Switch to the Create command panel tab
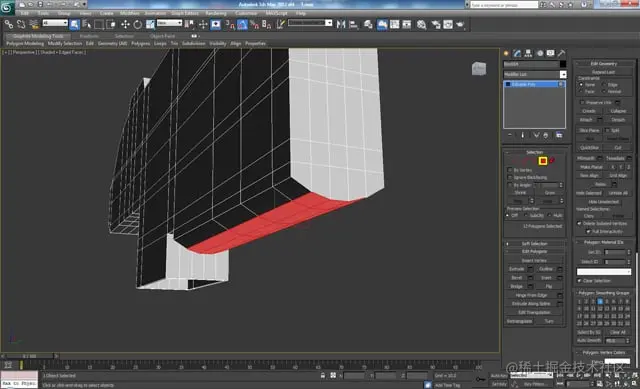The image size is (640, 389). point(507,53)
